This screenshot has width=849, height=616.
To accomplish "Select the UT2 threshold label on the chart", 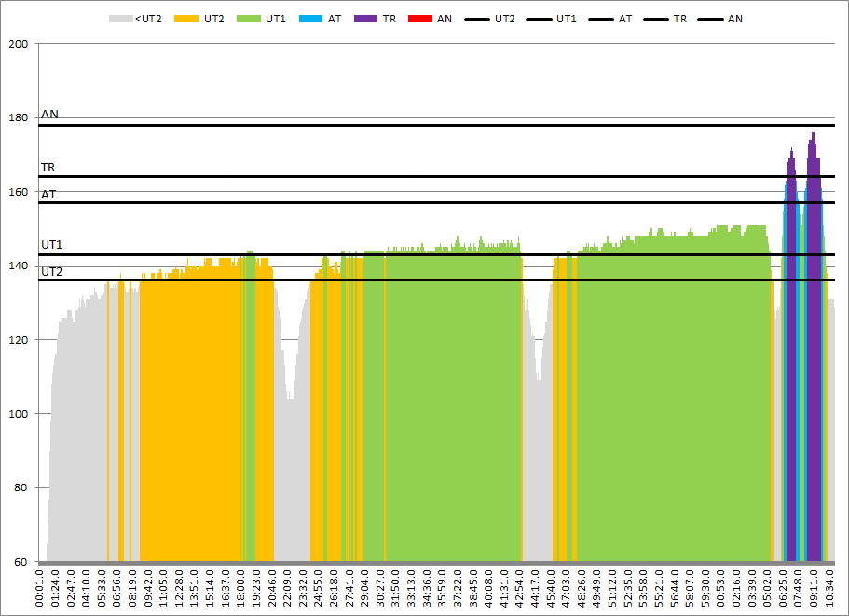I will pyautogui.click(x=51, y=271).
